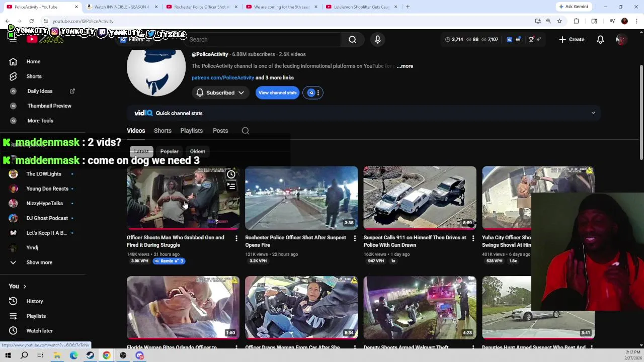The height and width of the screenshot is (362, 644).
Task: Add first video to queue icon
Action: coord(231,186)
